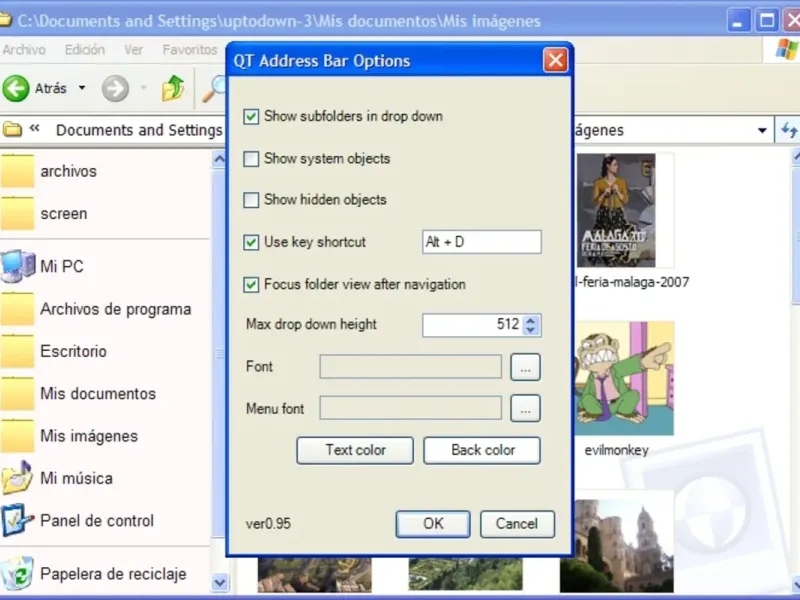Expand the address bar dropdown arrow
The image size is (800, 600).
coord(762,131)
